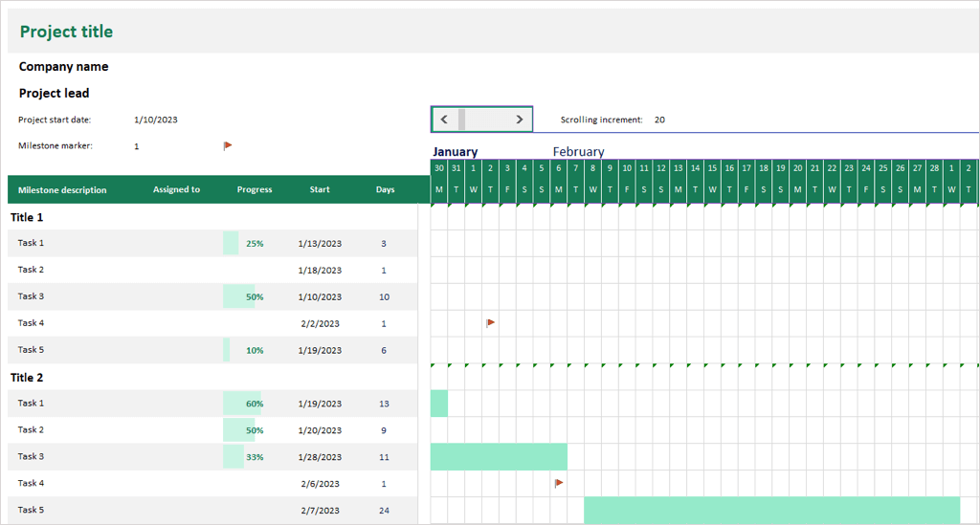Select the Project lead cell
Screen dimensions: 980x525
(55, 94)
